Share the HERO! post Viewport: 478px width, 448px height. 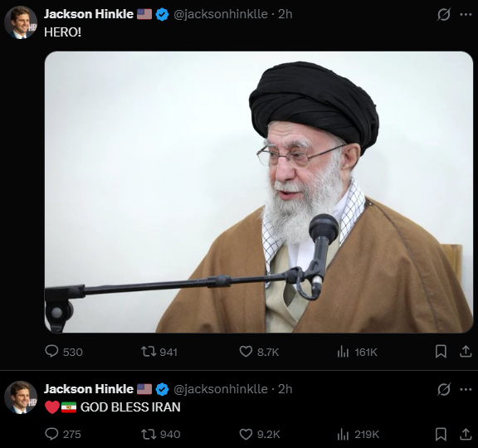point(466,352)
